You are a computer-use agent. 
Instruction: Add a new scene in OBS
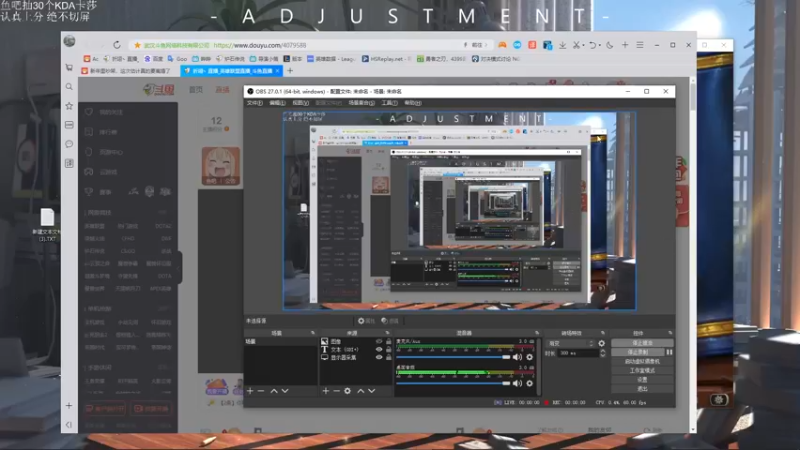pyautogui.click(x=250, y=391)
